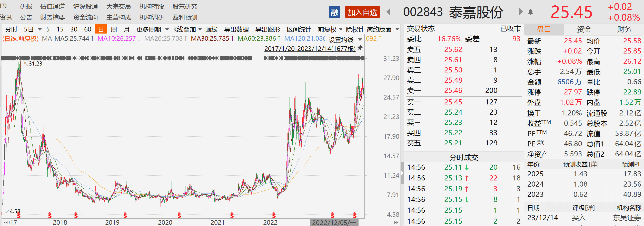644x226 pixels.
Task: Open the 更多周期 dropdown
Action: [x=153, y=29]
